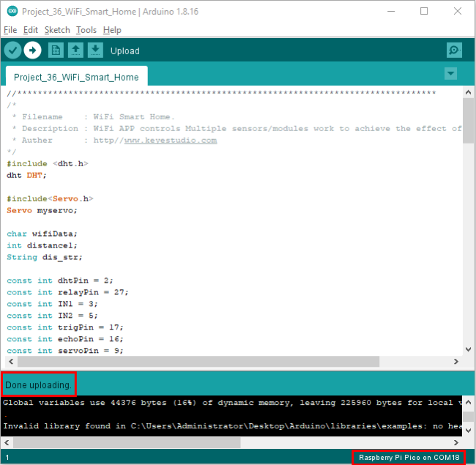This screenshot has width=476, height=465.
Task: Select the Project_36_WiFi_Smart_Home tab
Action: click(76, 77)
